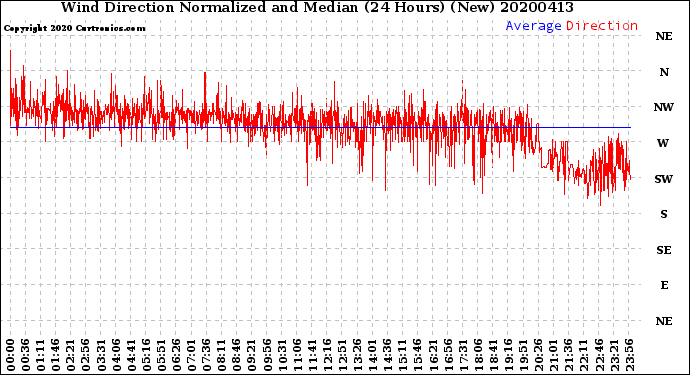The image size is (690, 375).
Task: Select the red 'Direction' legend label
Action: tap(602, 26)
